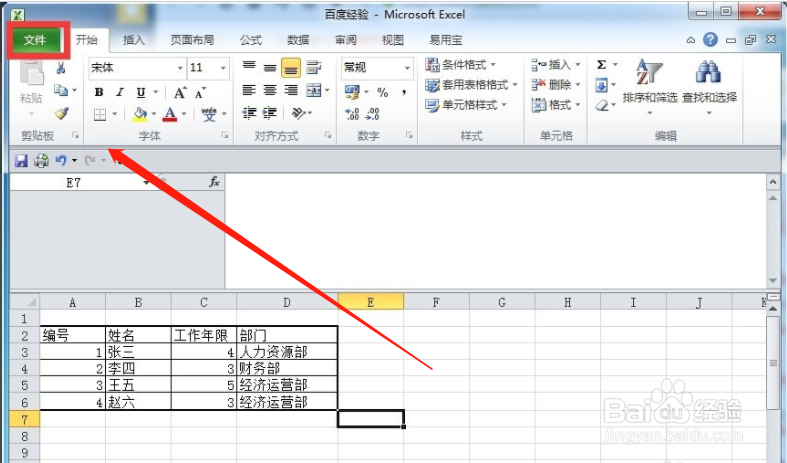
Task: Click the phonetic guide 文 icon
Action: [x=209, y=114]
